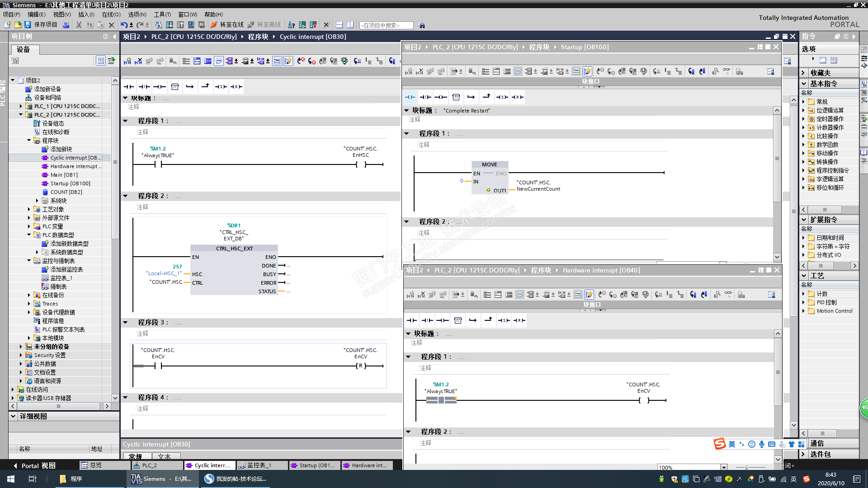This screenshot has width=868, height=488.
Task: Click the Undo icon
Action: pos(123,25)
